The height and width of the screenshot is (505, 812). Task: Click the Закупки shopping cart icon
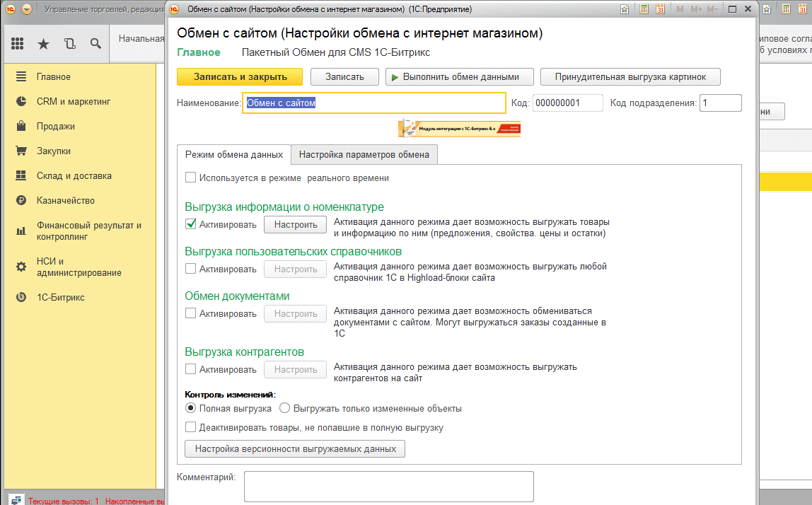(x=21, y=151)
